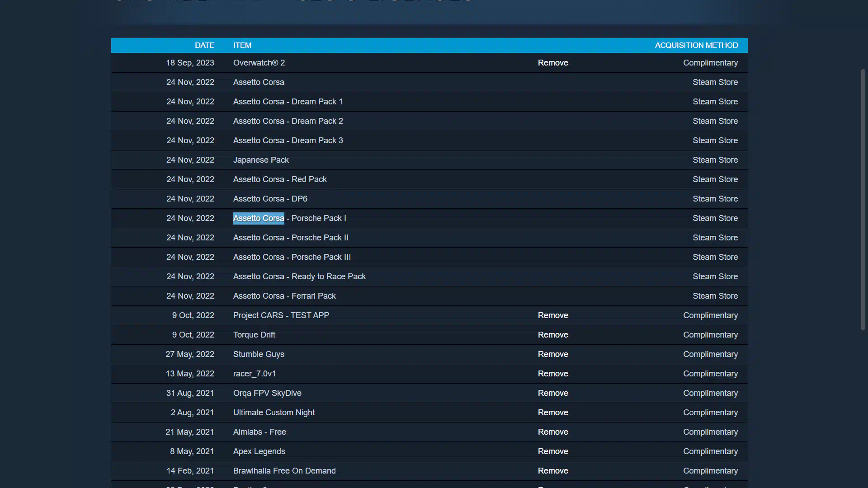Screen dimensions: 868x488
Task: Click Assetto Corsa - Dream Pack 3
Action: 288,141
